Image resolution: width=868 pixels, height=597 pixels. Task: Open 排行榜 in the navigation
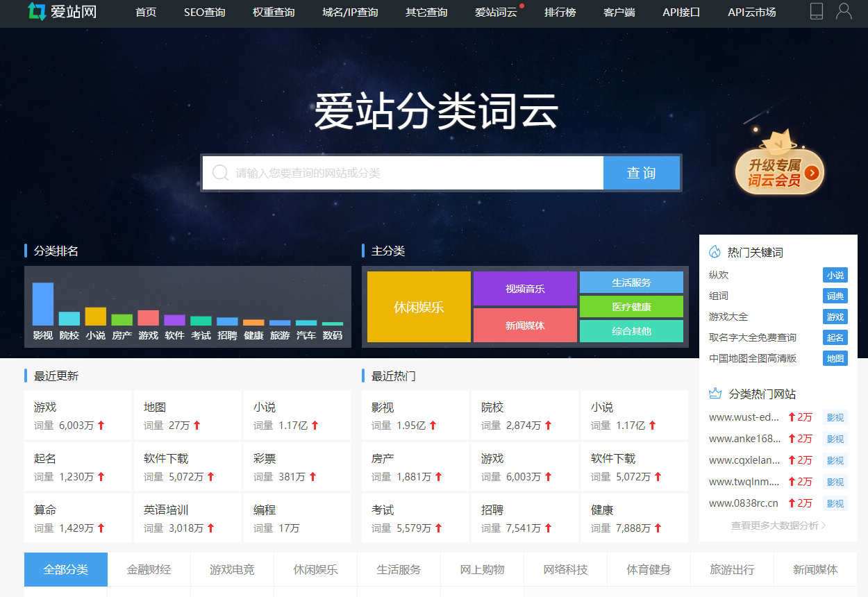[560, 12]
